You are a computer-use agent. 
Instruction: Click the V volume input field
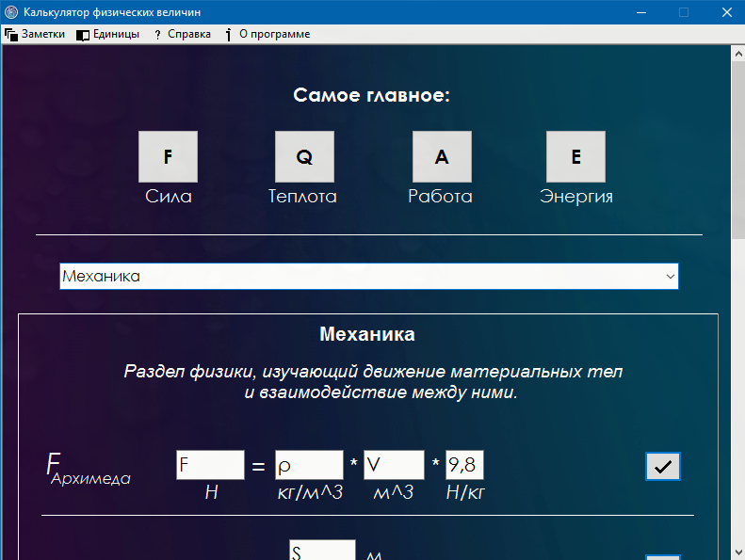(394, 465)
